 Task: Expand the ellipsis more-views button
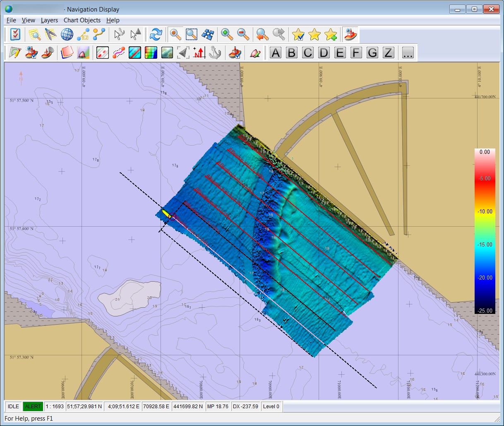408,53
